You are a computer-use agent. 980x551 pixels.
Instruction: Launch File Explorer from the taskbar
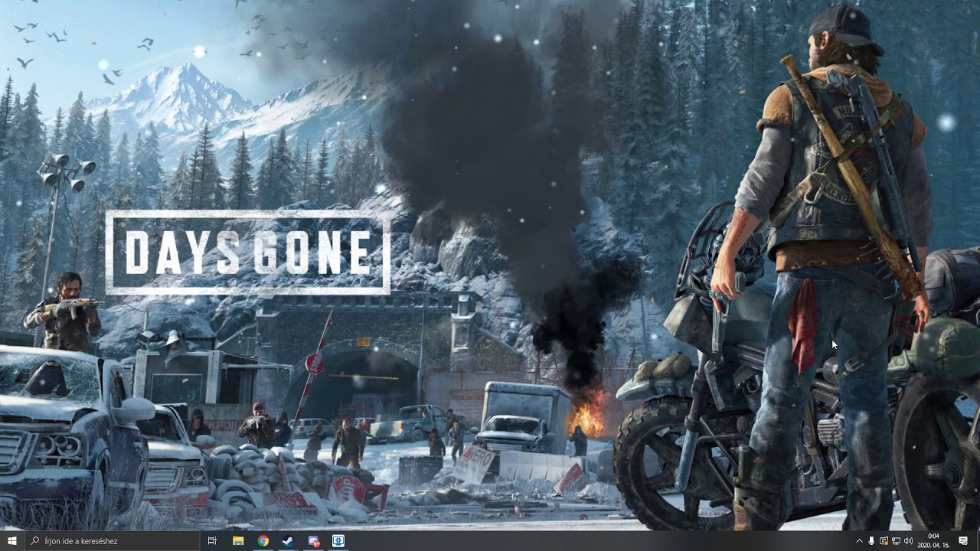click(x=238, y=541)
